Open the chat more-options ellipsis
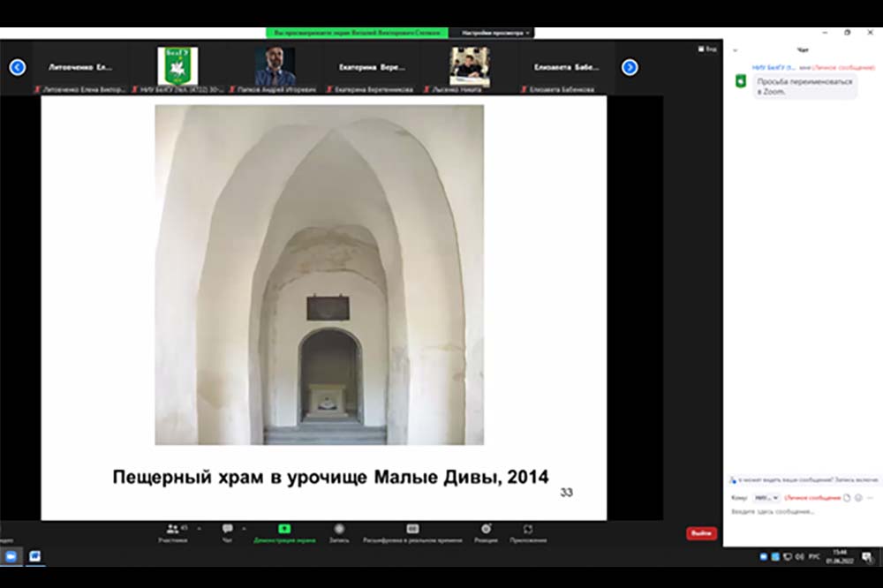The image size is (883, 588). click(x=870, y=498)
